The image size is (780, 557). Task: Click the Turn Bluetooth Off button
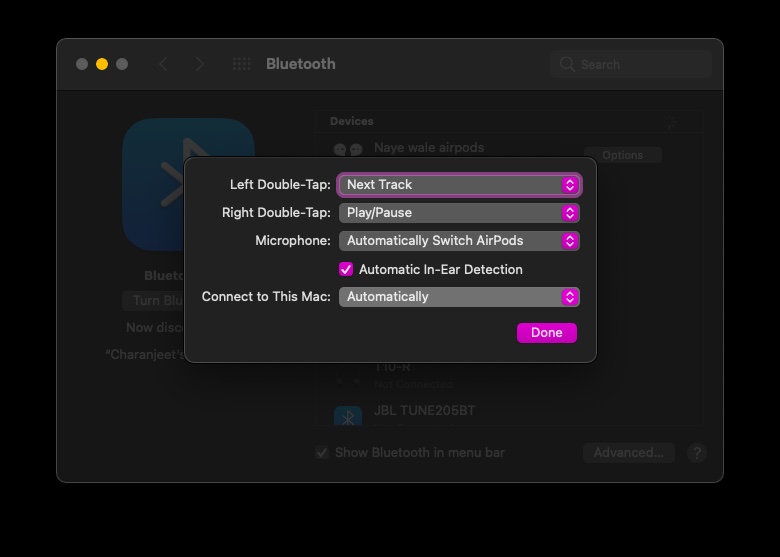154,300
